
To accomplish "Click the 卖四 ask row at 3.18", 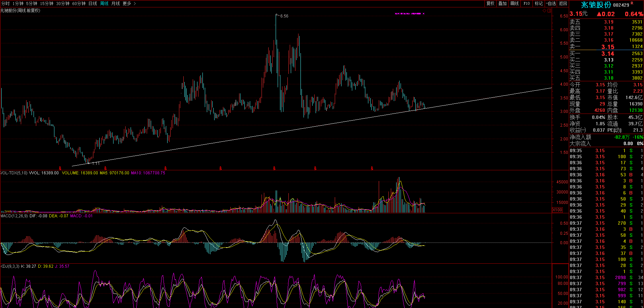I will pos(606,28).
